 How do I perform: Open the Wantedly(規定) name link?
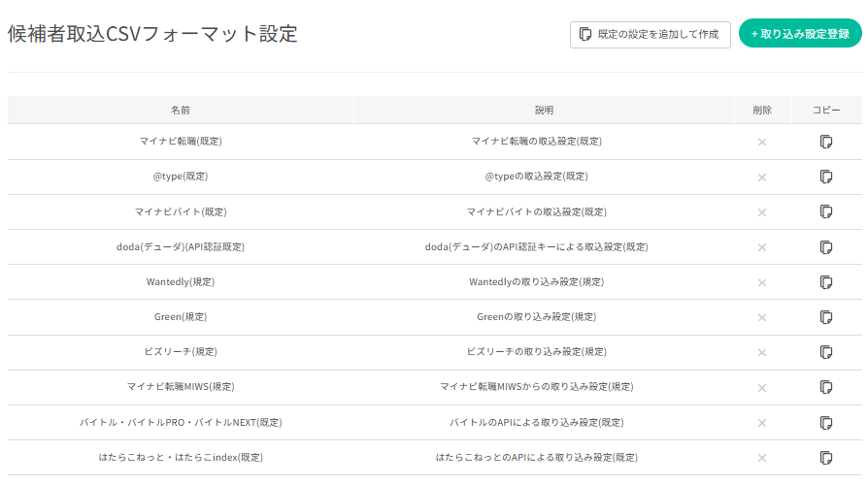click(181, 282)
